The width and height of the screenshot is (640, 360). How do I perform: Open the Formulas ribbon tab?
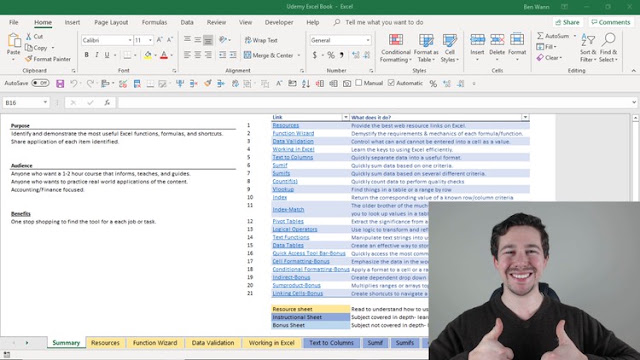tap(154, 22)
